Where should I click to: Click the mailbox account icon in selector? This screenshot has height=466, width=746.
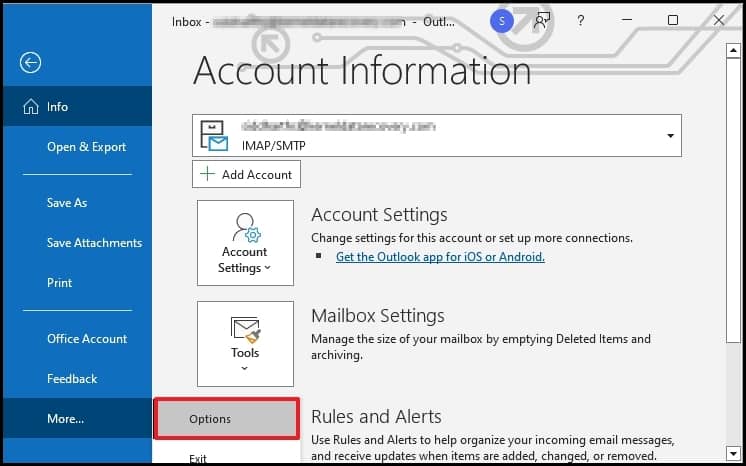[x=214, y=136]
